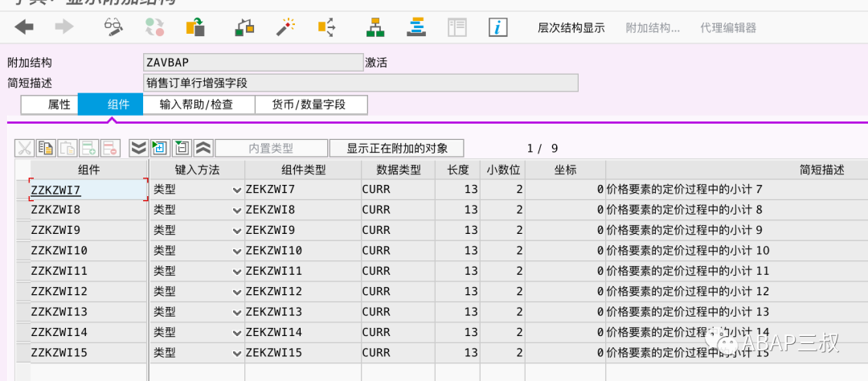This screenshot has height=381, width=868.
Task: Open the Other Object icon
Action: click(x=194, y=27)
